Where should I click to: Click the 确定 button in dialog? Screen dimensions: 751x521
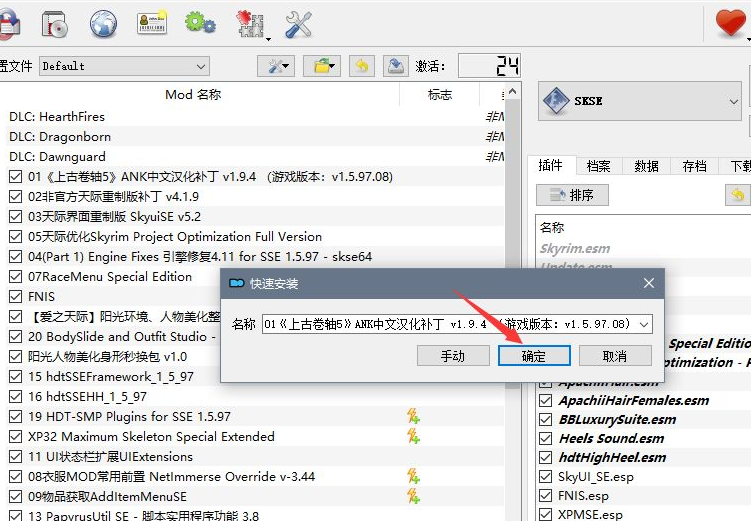[534, 356]
